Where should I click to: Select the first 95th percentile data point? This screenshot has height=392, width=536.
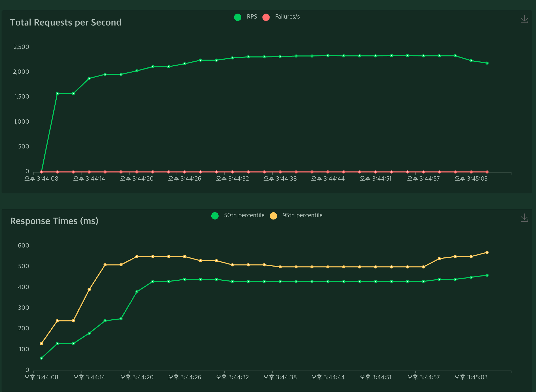pos(41,344)
